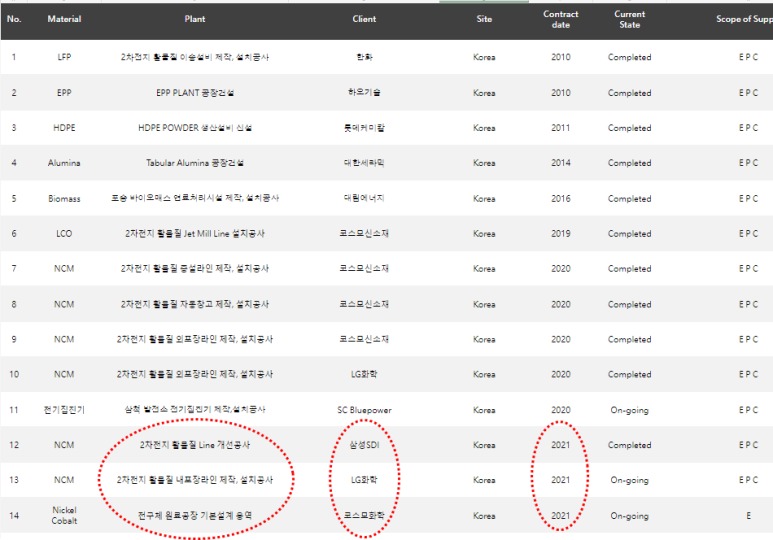
Task: Click contract date 2014 in the Alumina row
Action: (x=561, y=163)
